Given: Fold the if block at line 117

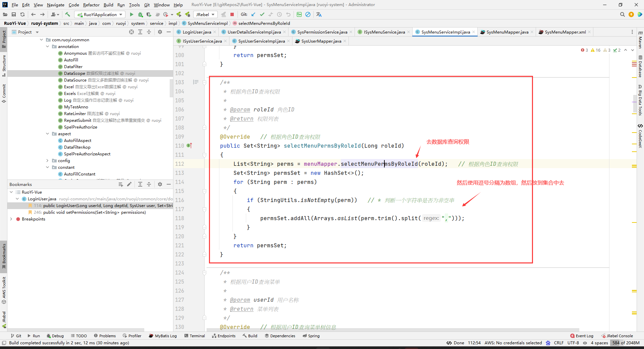Looking at the screenshot, I should point(204,209).
